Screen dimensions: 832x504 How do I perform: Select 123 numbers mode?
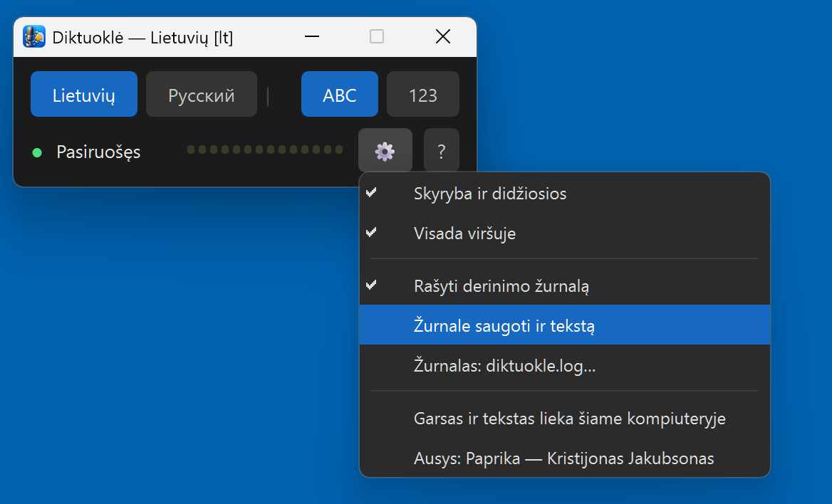pos(423,95)
